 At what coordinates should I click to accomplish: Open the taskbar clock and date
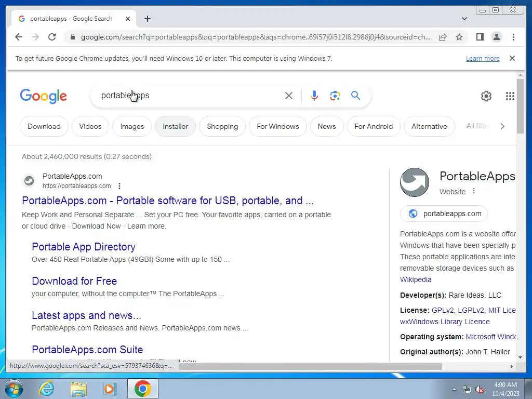[506, 389]
